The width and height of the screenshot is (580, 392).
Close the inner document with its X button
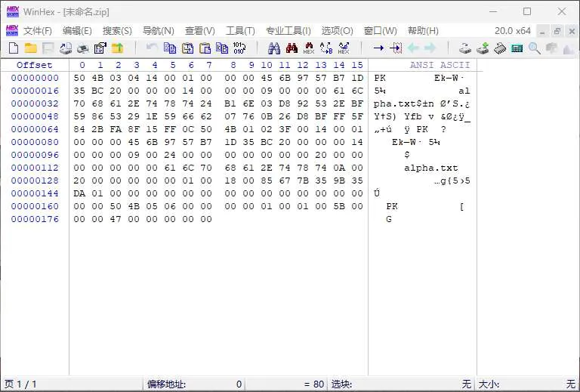[x=572, y=32]
